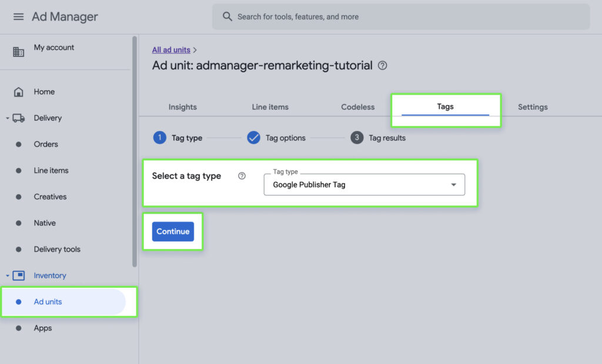Collapse the Delivery section arrow

click(x=8, y=118)
